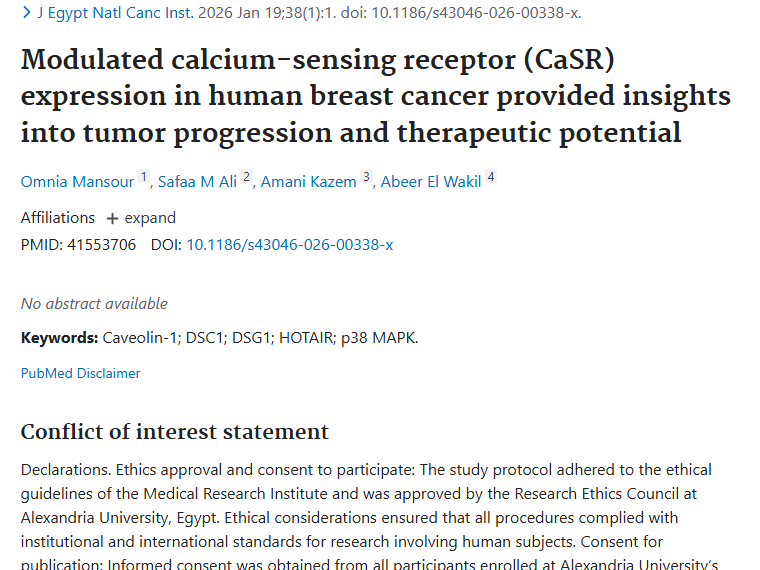Click affiliation superscript 4 after Abeer El Wakil

click(491, 178)
